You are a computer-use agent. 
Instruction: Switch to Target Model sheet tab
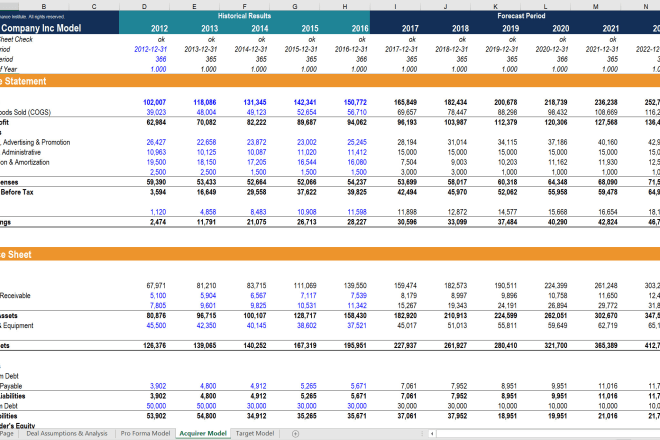pos(255,433)
